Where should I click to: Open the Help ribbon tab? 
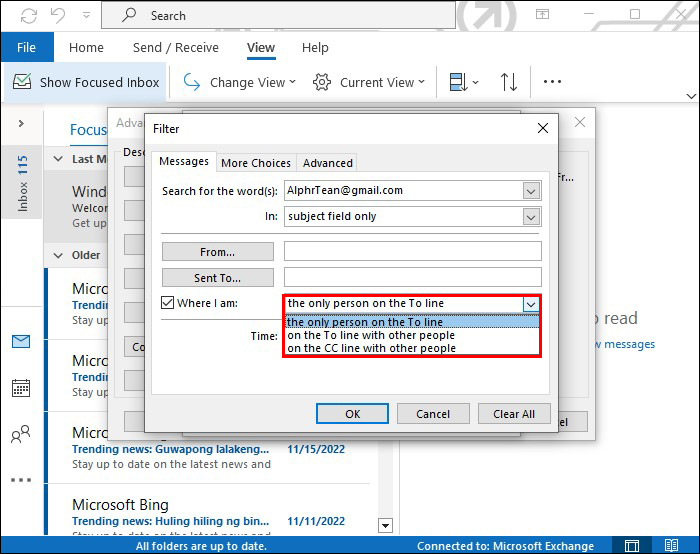click(315, 47)
